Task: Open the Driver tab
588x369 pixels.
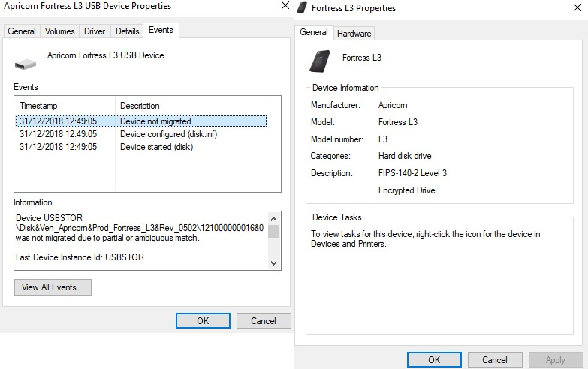Action: click(95, 31)
